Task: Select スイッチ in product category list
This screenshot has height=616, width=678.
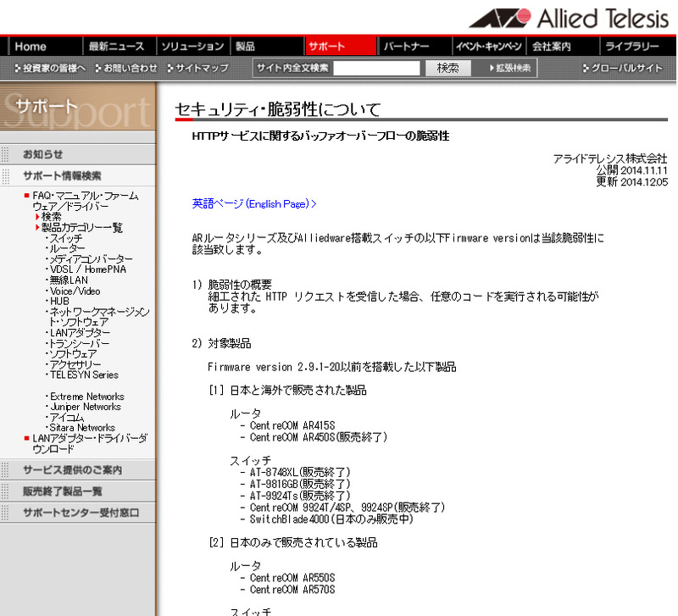Action: (x=65, y=238)
